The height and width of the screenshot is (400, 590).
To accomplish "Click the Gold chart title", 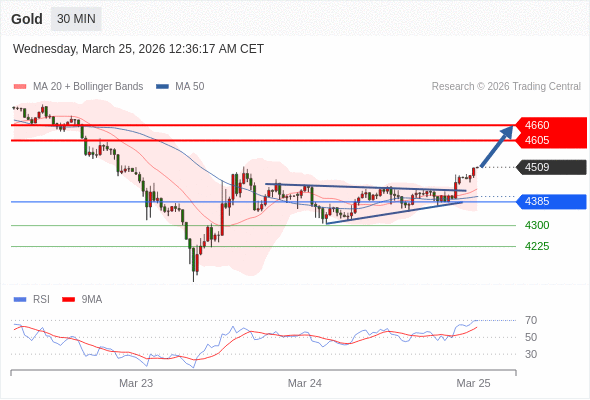I will 27,19.
